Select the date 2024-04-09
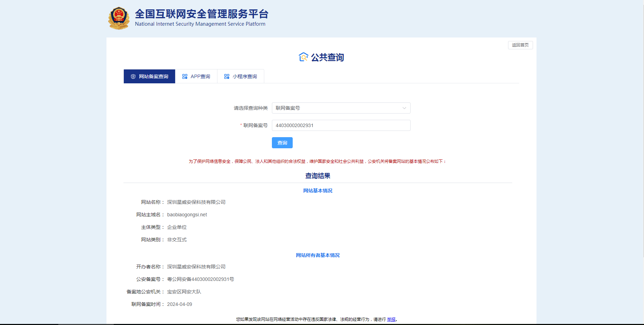 [x=180, y=304]
